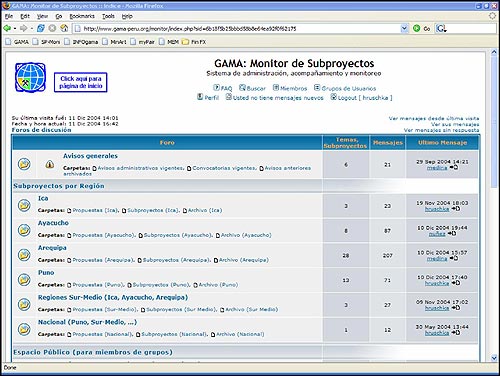Open the Bookmarks menu
This screenshot has width=500, height=376.
[x=82, y=16]
